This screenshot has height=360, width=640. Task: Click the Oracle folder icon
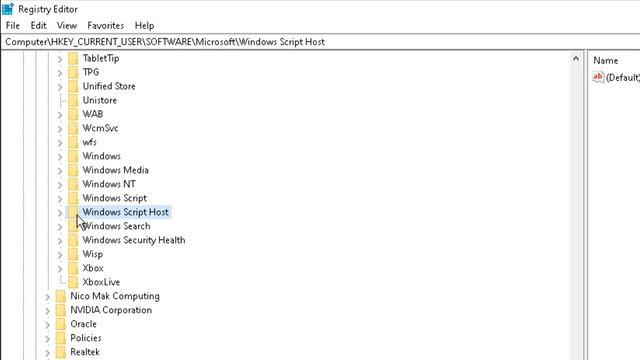[60, 324]
